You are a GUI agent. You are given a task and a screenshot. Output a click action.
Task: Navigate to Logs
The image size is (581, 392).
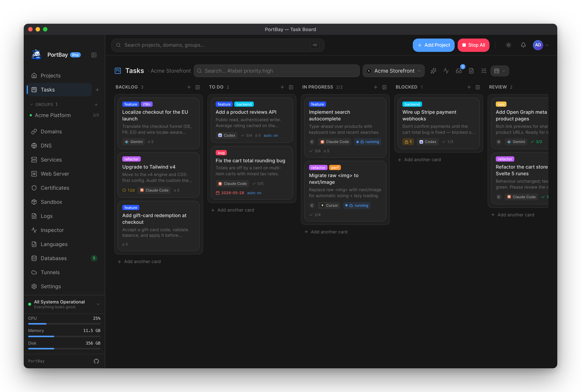pos(59,216)
